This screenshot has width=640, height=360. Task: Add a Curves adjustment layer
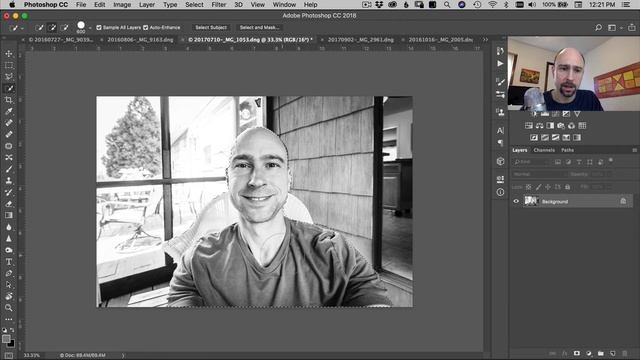556,114
